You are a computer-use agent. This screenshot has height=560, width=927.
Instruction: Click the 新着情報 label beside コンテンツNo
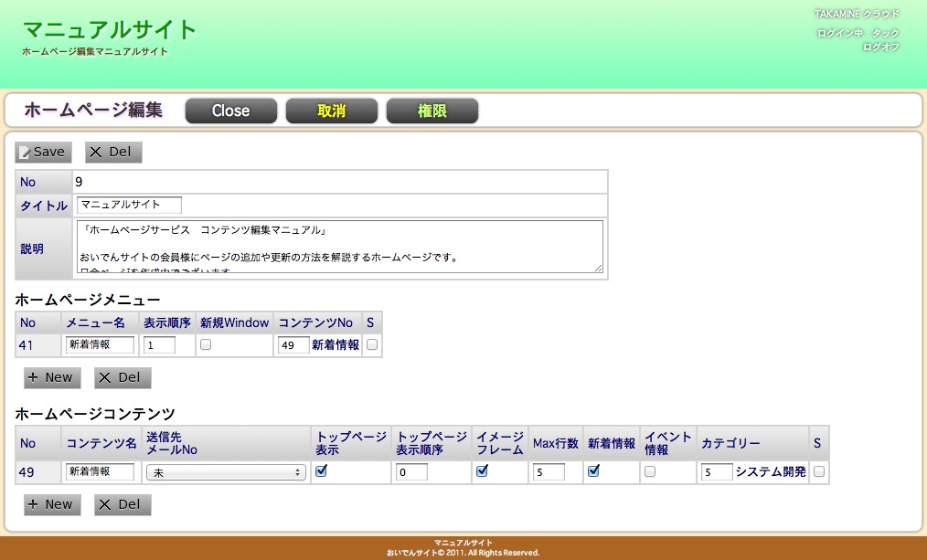point(336,345)
